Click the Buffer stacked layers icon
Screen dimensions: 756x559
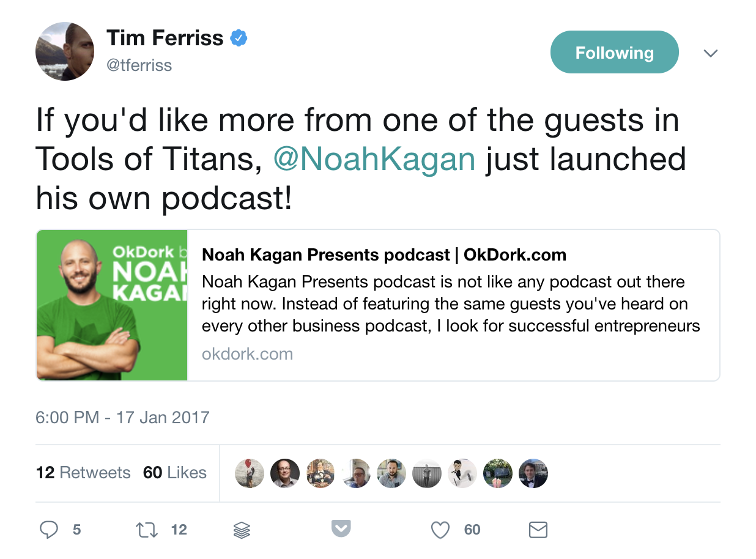tap(242, 530)
